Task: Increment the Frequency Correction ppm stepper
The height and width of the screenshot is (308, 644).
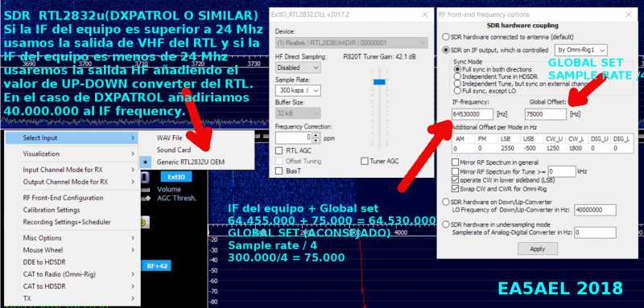Action: point(316,135)
